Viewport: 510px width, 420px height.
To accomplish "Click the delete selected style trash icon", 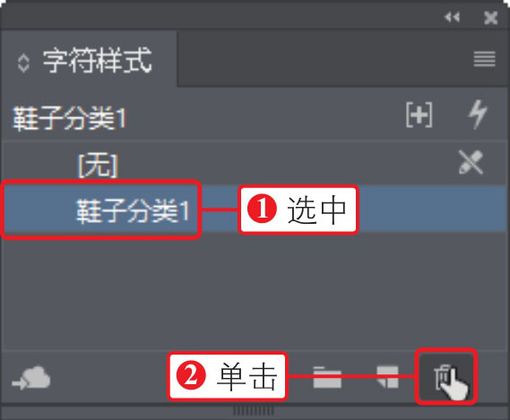I will [445, 376].
